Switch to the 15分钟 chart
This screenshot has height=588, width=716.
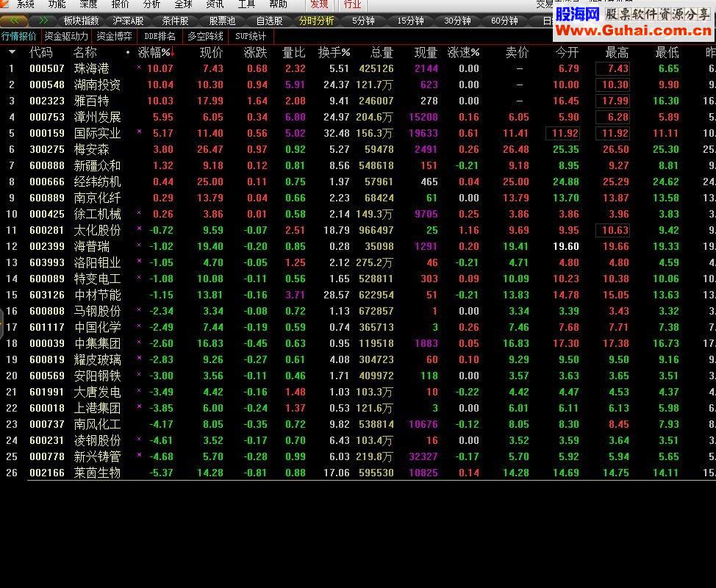pos(410,21)
